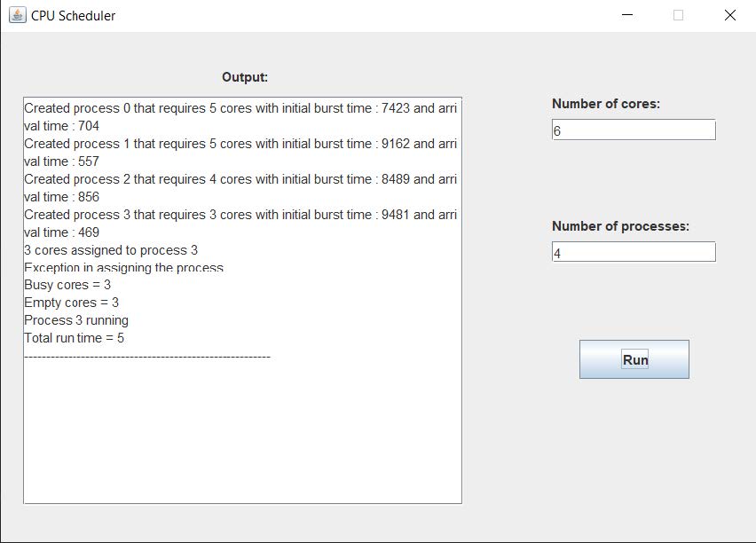Click the 'Process 3 running' line
Screen dimensions: 756x543
[x=76, y=320]
